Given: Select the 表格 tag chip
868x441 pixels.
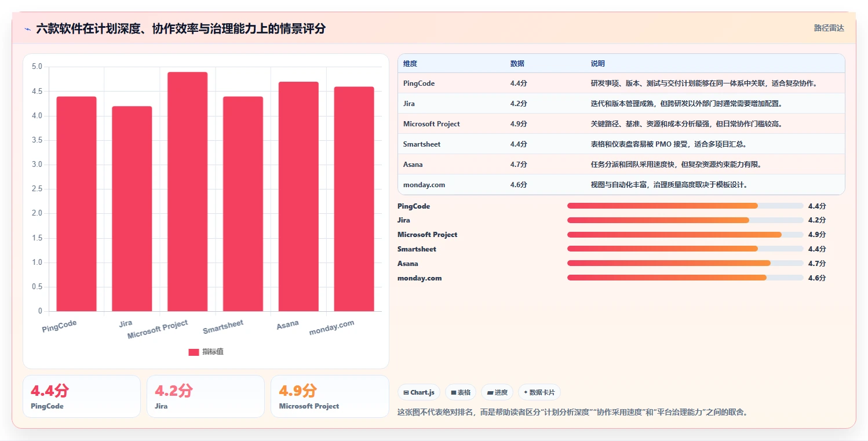Looking at the screenshot, I should tap(461, 392).
